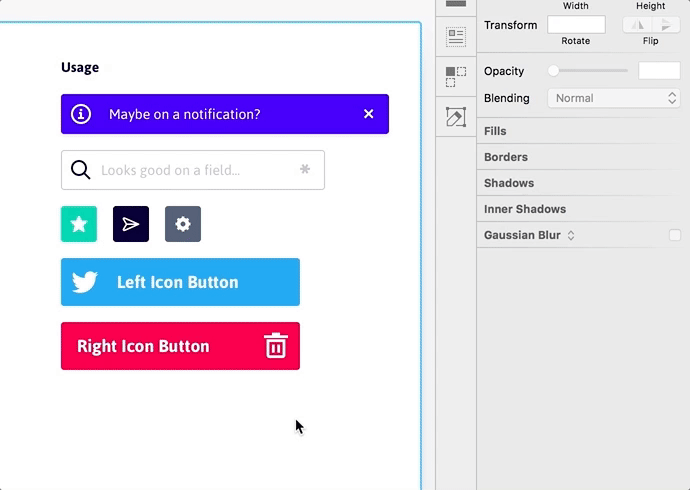Select the Usage heading text
Viewport: 690px width, 490px height.
tap(80, 67)
